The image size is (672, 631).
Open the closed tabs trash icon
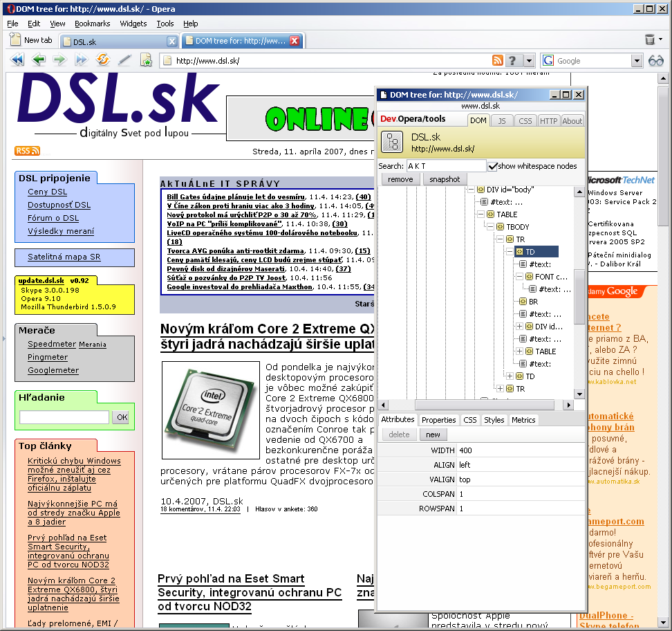tap(650, 40)
